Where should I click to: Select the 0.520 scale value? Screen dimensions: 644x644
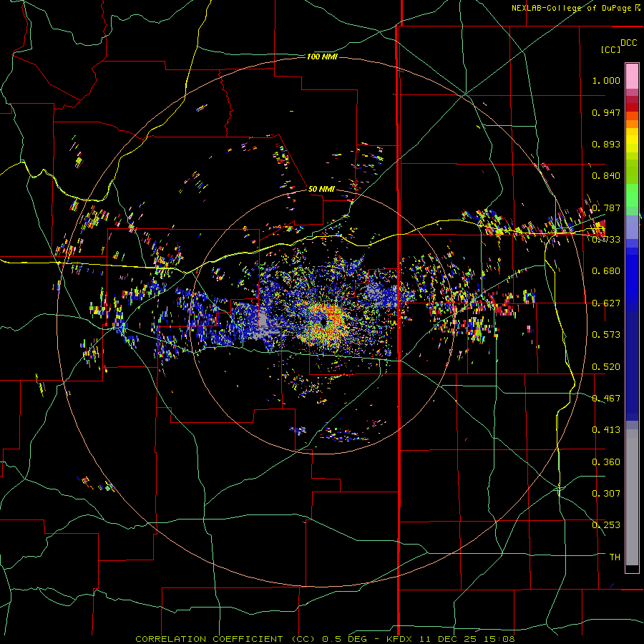[606, 367]
